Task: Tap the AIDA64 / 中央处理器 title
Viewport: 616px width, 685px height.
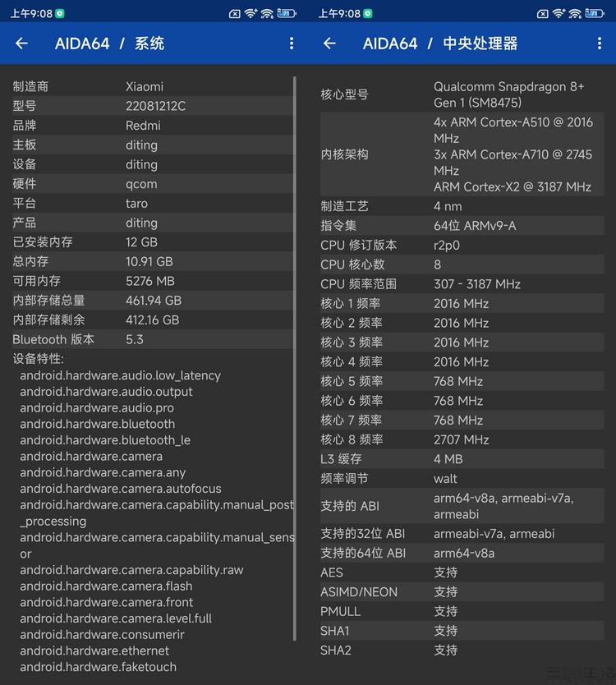Action: 440,44
